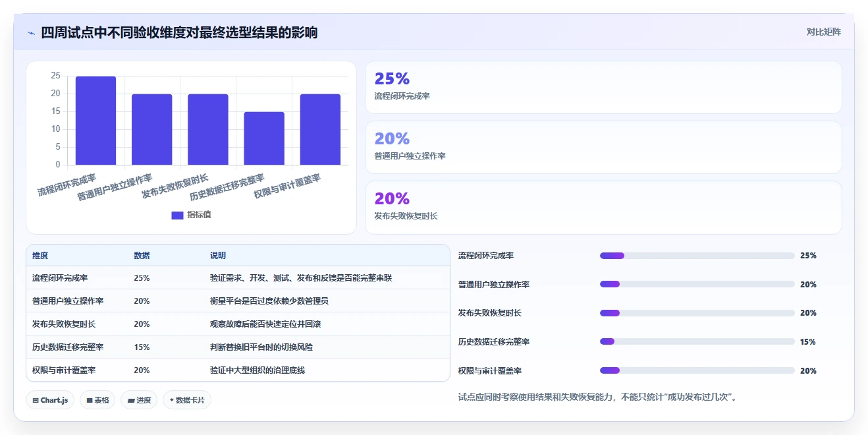
Task: Click the 维度 column header
Action: click(40, 256)
